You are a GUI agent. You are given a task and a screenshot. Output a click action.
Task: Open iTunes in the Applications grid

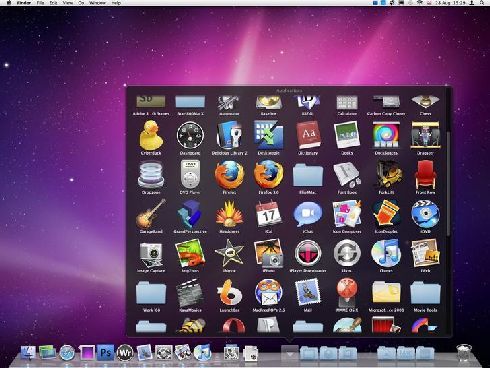386,253
